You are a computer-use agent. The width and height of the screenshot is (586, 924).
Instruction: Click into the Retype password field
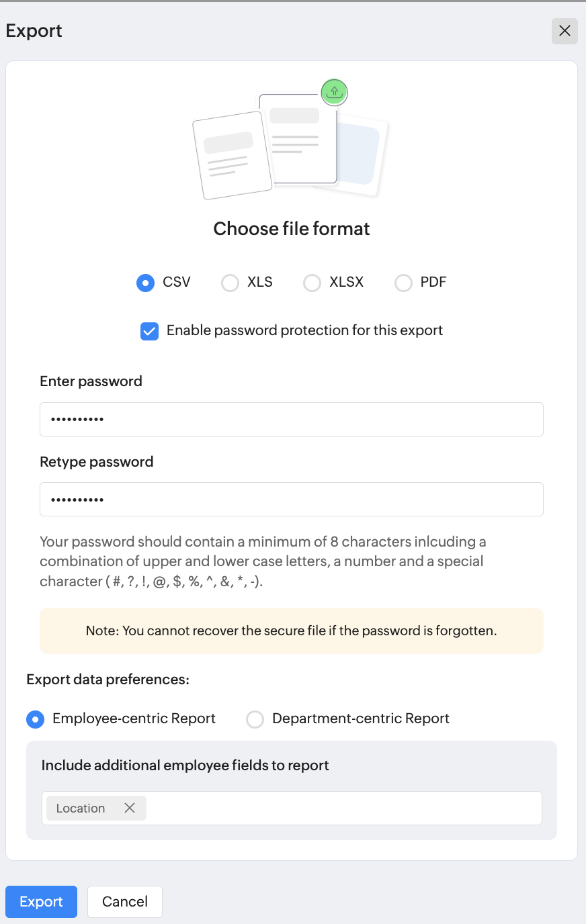292,500
